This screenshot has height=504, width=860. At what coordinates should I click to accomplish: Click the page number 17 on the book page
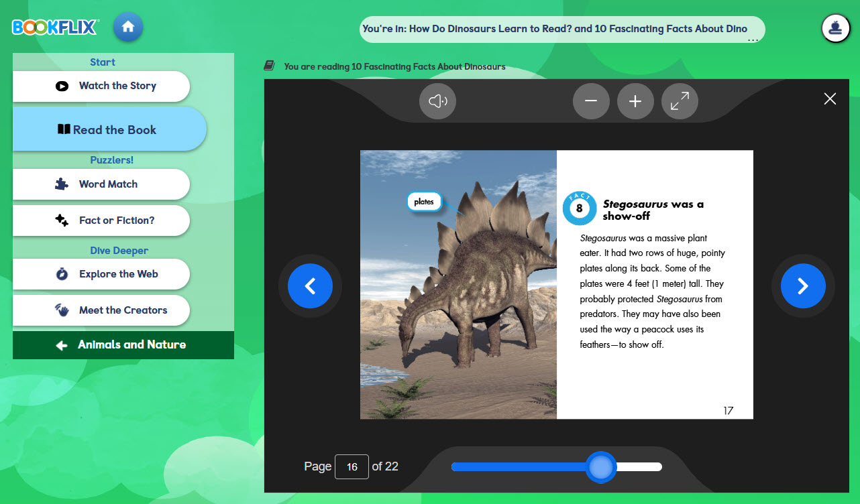[728, 411]
